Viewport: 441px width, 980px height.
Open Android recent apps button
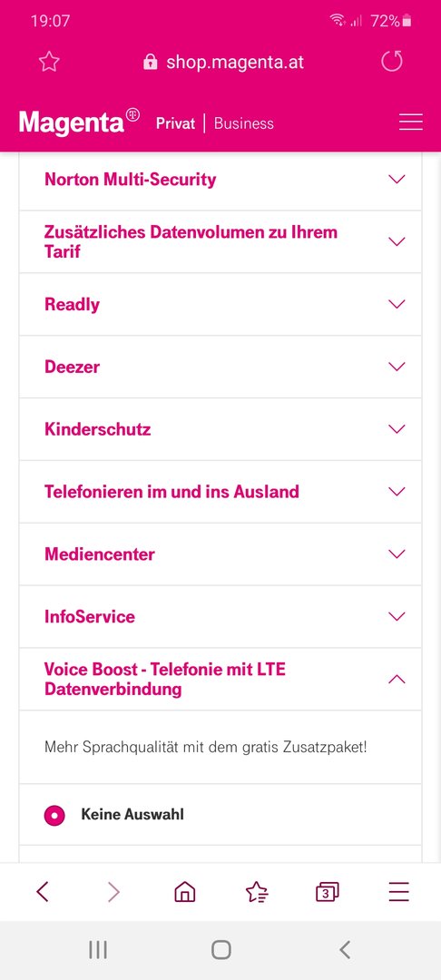(x=98, y=950)
